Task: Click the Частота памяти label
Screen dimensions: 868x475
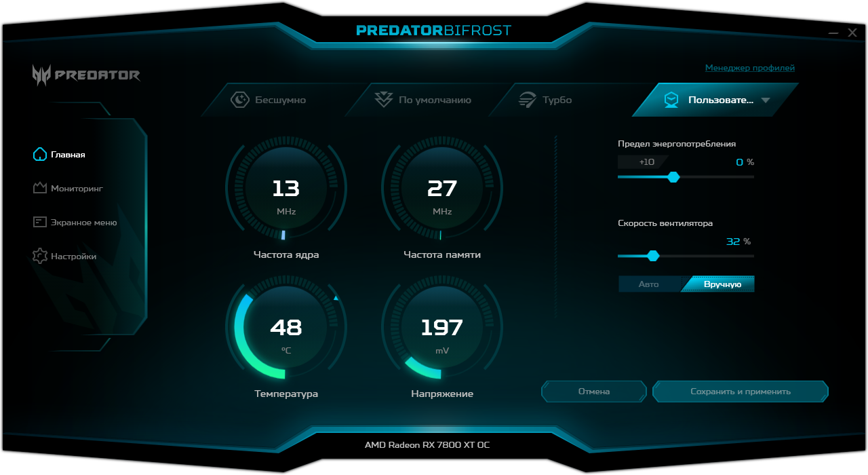Action: click(442, 255)
